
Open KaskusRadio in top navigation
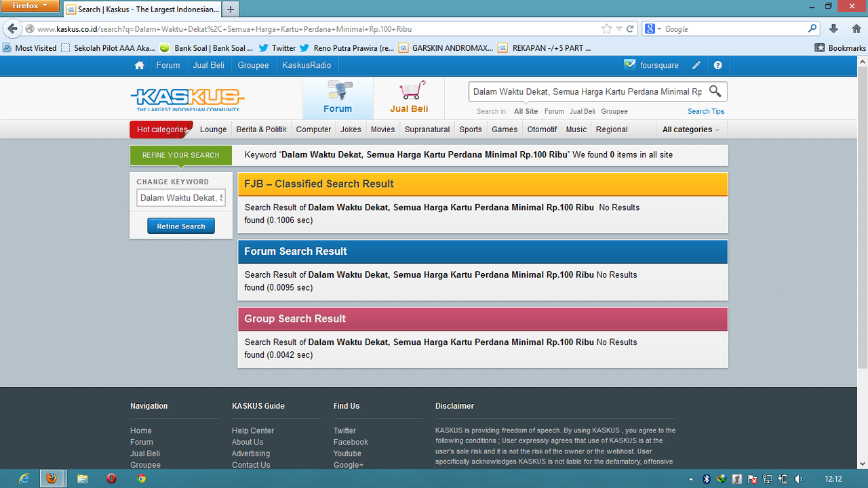307,65
